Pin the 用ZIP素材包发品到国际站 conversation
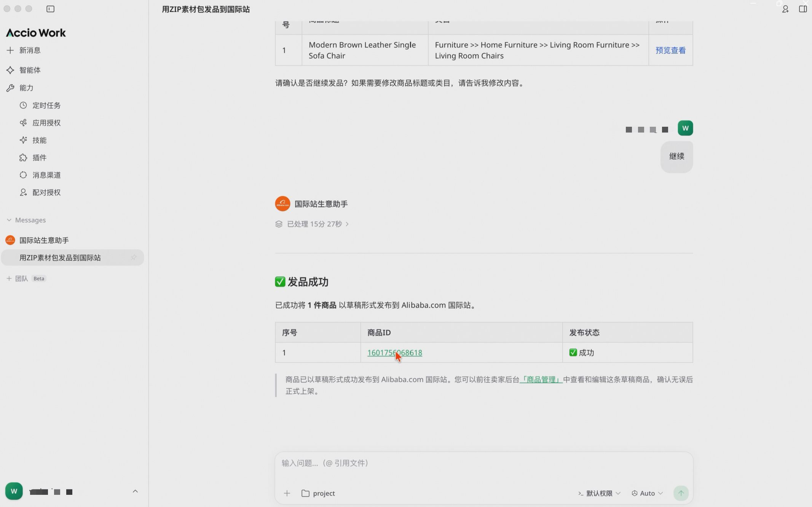Screen dimensions: 812x507 coord(134,258)
